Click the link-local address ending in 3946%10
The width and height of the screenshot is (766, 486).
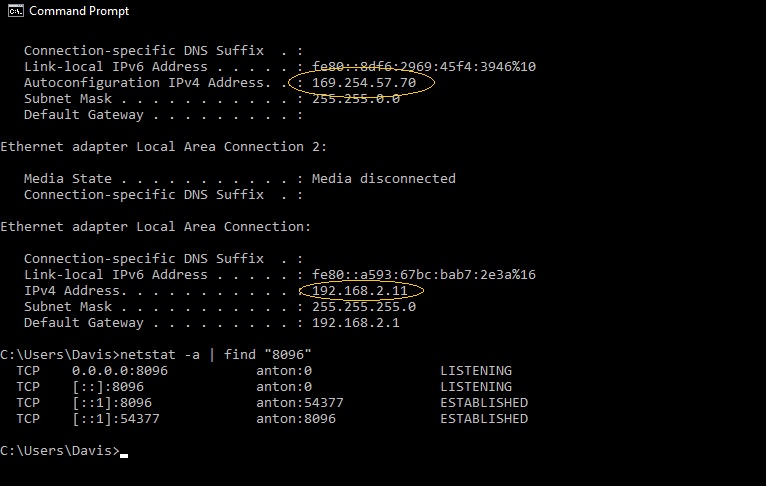coord(424,67)
